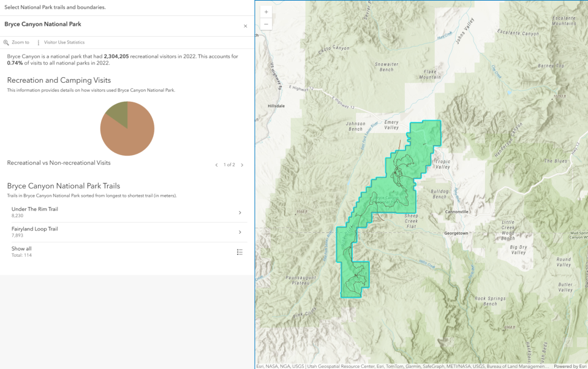Click the list icon beside Show all
The height and width of the screenshot is (369, 588).
tap(239, 252)
